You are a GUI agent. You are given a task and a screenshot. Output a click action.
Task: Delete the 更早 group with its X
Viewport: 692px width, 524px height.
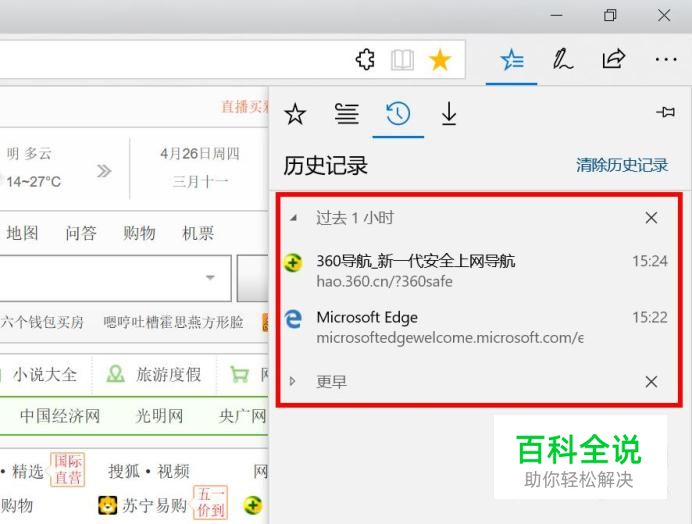click(651, 381)
